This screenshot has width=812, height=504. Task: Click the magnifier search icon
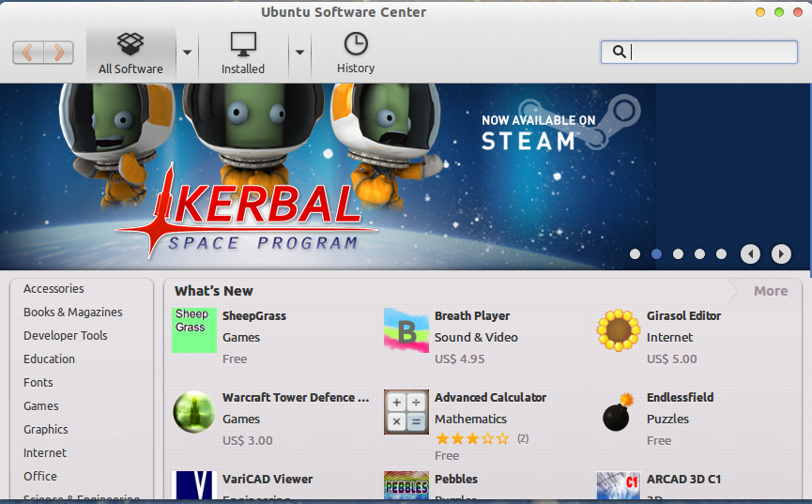(x=619, y=52)
